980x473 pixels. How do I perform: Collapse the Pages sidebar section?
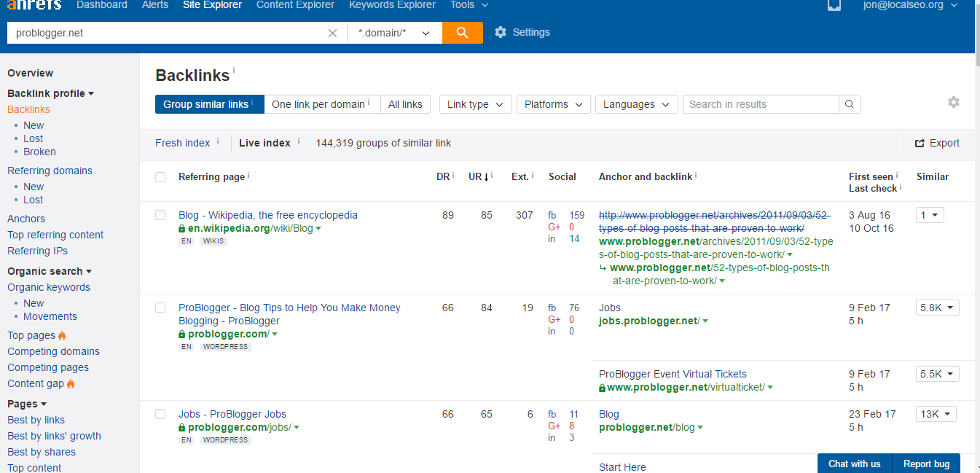point(27,404)
